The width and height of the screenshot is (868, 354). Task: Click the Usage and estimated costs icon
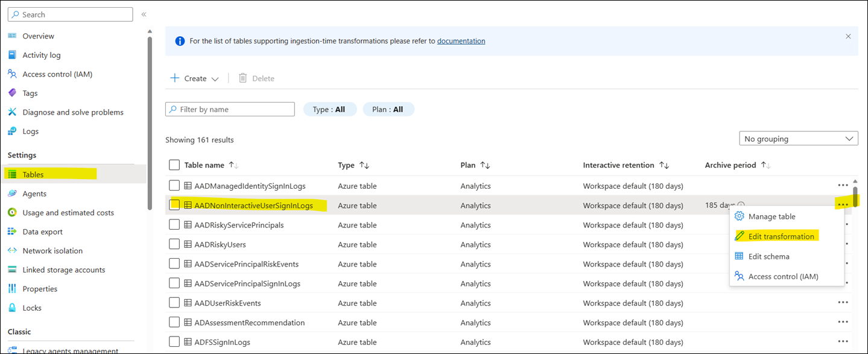coord(12,212)
